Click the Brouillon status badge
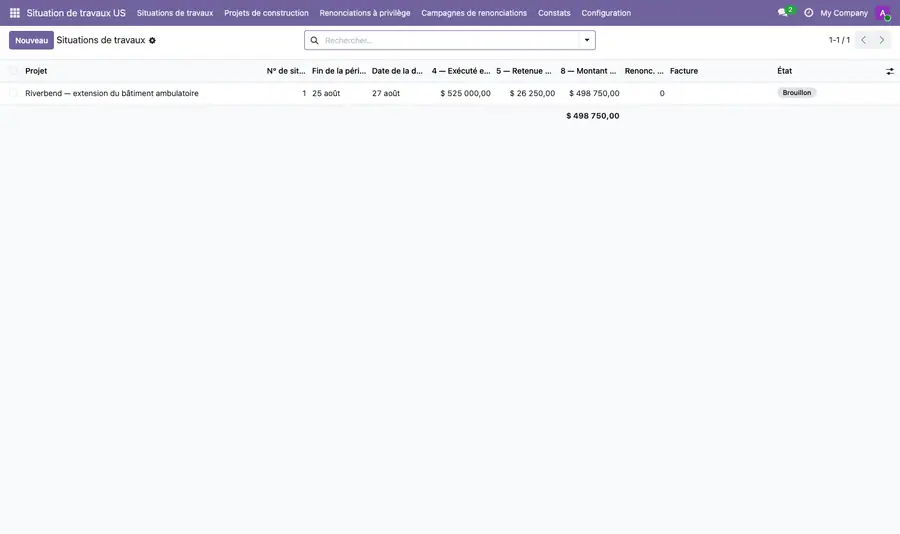 (x=797, y=92)
